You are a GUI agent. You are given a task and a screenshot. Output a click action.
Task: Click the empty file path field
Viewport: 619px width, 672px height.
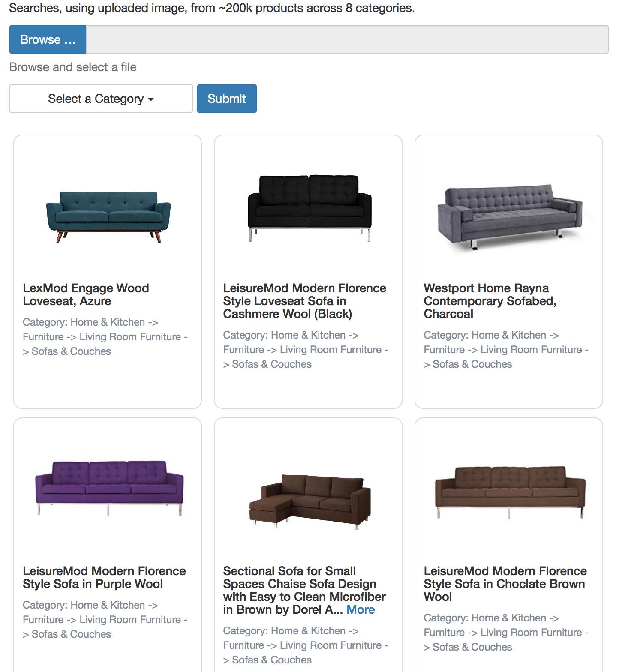click(x=347, y=39)
